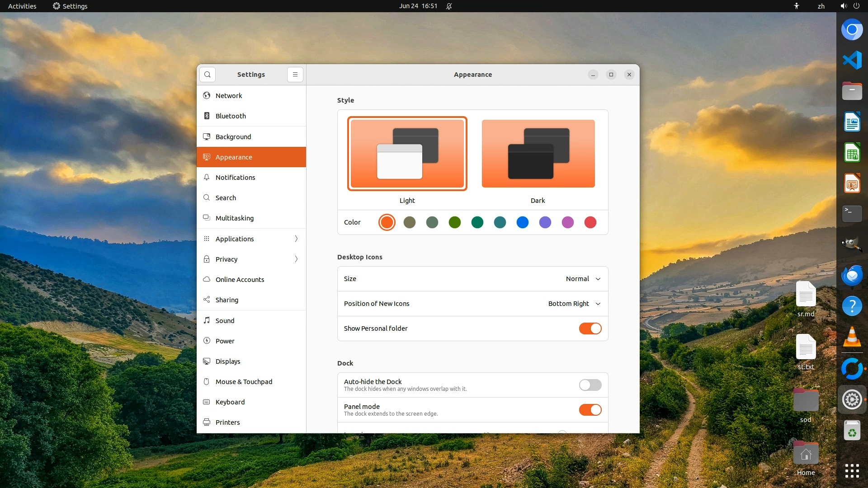Click the Printers icon in sidebar
Screen dimensions: 868x488
(207, 422)
